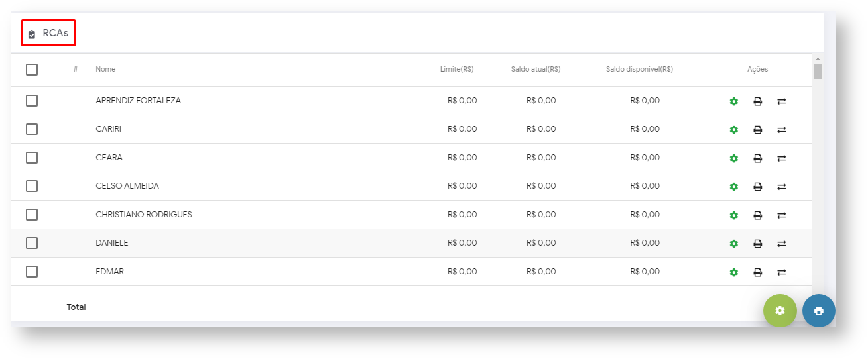Print the CARIRI row record
868x359 pixels.
coord(757,130)
